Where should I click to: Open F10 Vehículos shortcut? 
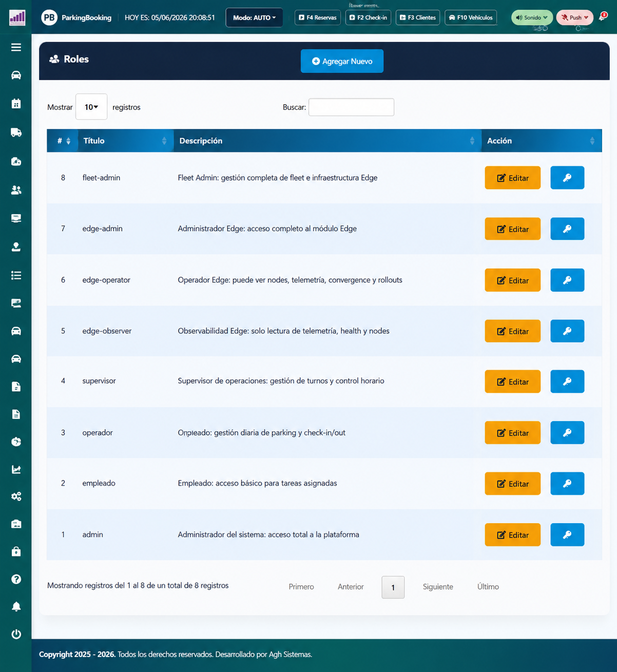tap(471, 17)
